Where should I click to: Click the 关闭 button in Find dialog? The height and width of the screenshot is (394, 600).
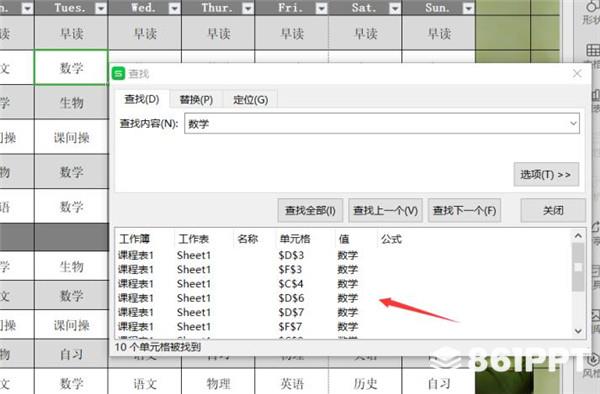[553, 210]
